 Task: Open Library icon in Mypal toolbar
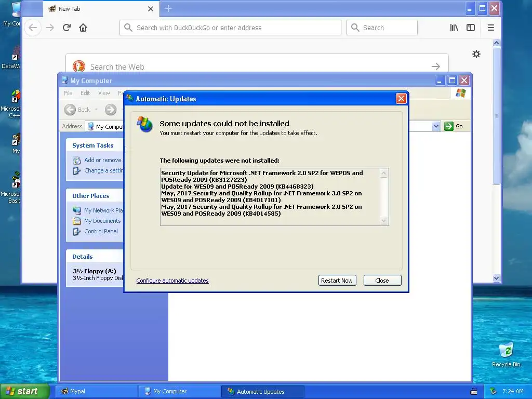pos(454,28)
